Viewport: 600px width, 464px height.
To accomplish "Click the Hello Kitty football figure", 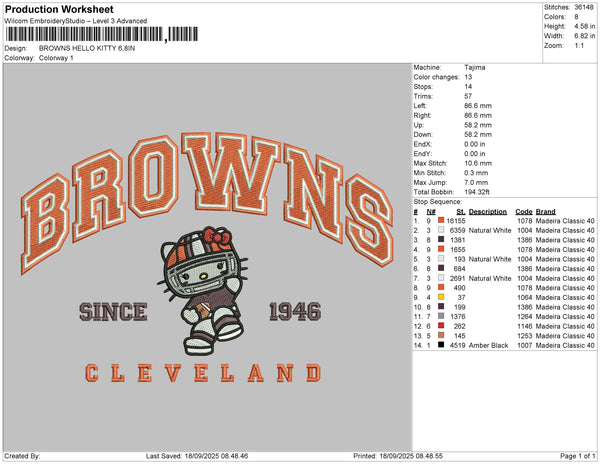I will tap(203, 291).
